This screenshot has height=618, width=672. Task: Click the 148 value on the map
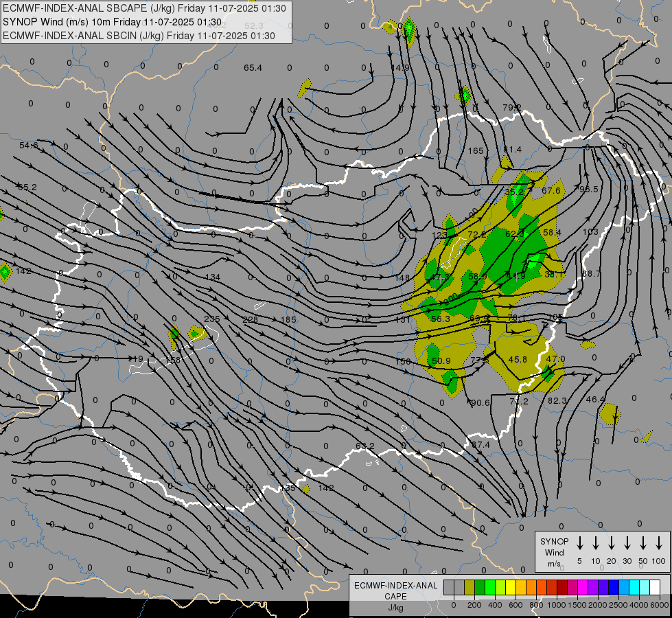pos(402,278)
